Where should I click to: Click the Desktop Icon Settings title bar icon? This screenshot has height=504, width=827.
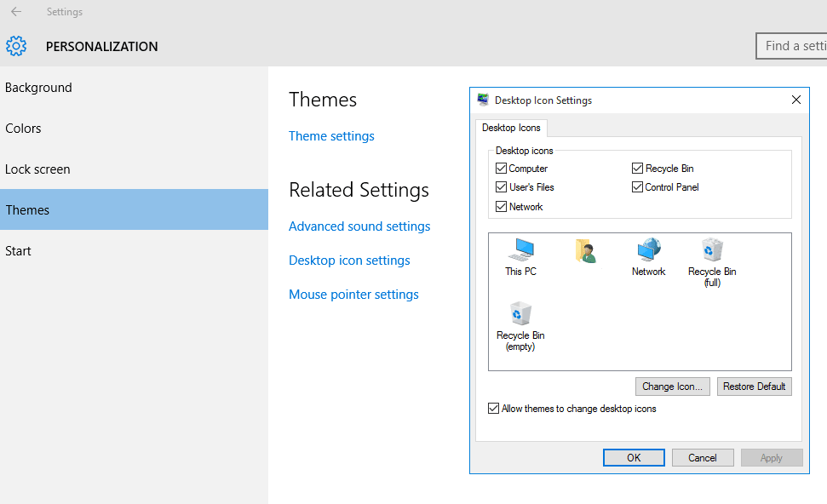[x=484, y=100]
